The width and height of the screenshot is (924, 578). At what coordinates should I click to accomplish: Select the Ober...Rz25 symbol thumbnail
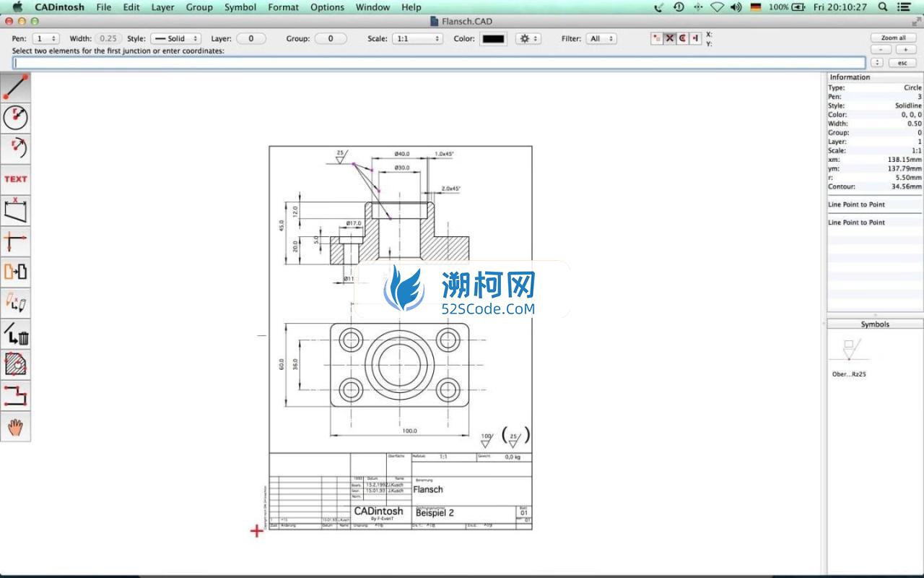click(x=849, y=351)
